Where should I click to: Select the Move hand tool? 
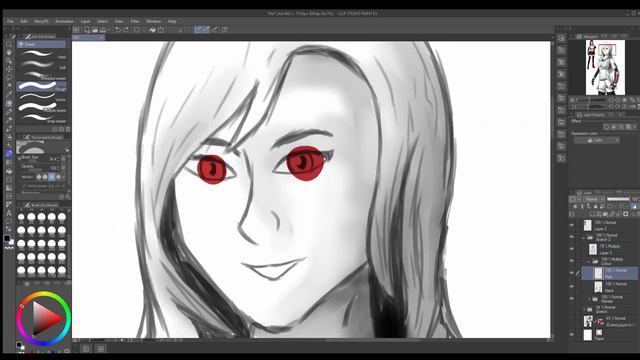point(9,53)
